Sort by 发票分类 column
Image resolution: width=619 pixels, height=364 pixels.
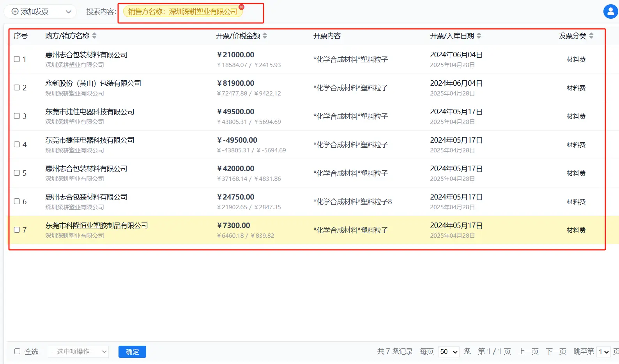point(591,36)
